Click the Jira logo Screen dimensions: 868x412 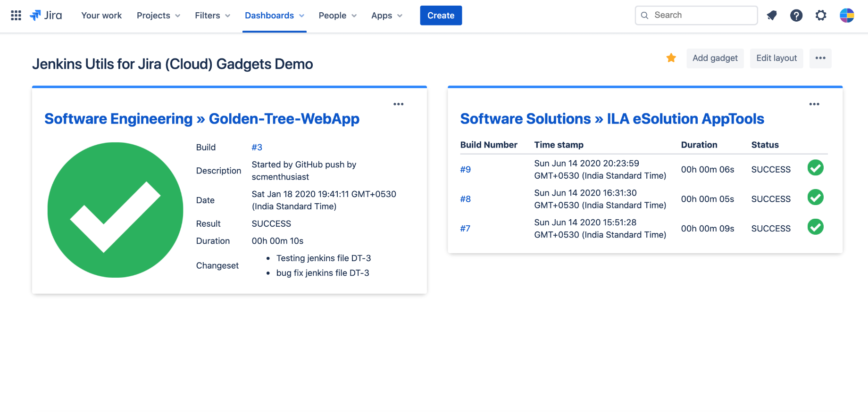46,16
